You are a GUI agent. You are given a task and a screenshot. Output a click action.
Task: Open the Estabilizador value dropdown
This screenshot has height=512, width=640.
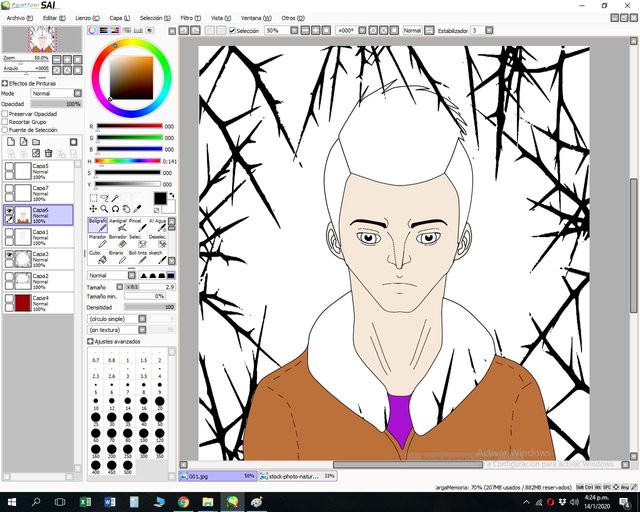coord(489,30)
